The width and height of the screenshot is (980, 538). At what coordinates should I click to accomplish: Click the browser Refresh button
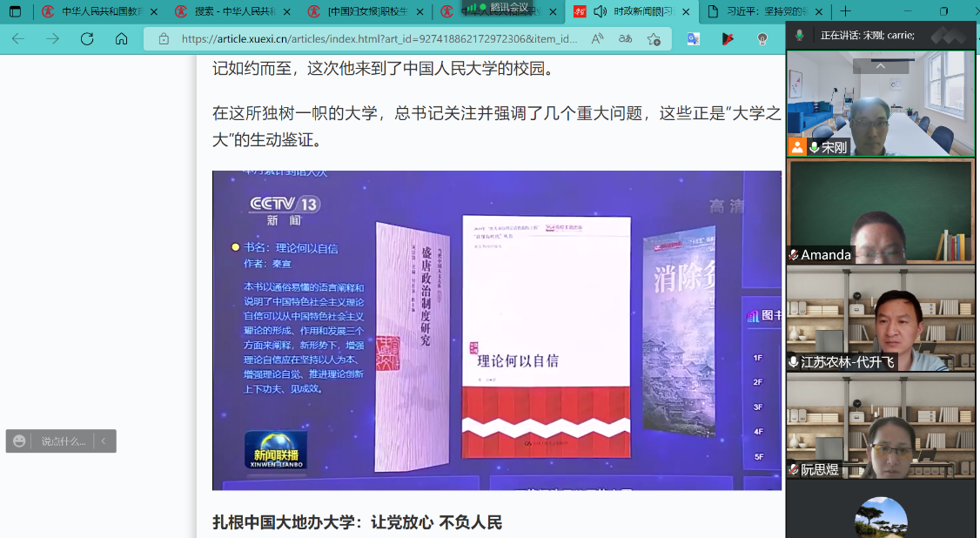click(x=87, y=39)
